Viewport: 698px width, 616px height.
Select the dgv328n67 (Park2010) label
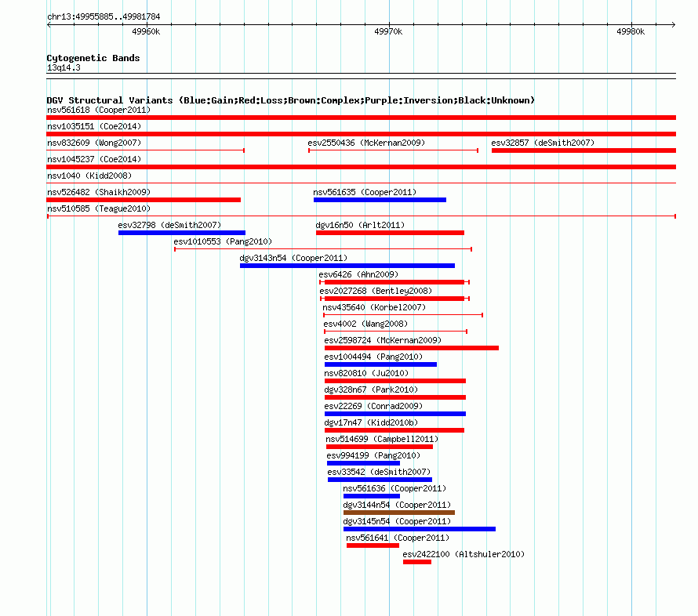pyautogui.click(x=371, y=390)
